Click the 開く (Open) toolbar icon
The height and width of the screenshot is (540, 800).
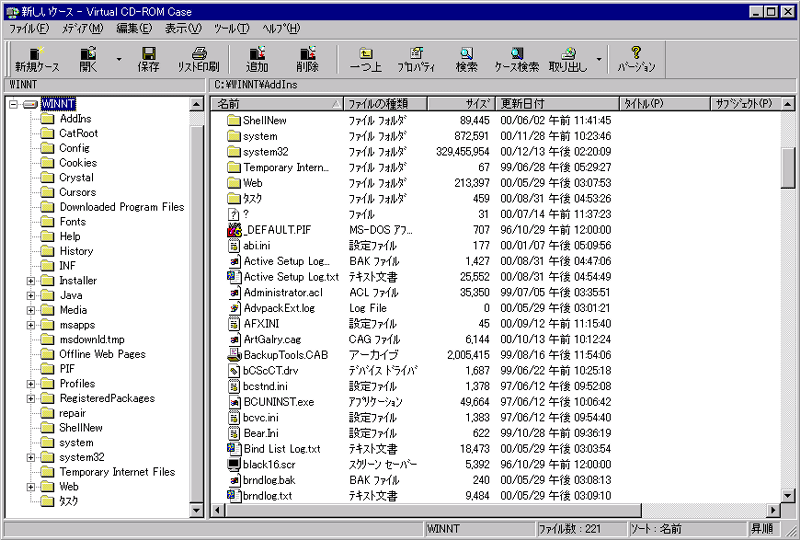[x=88, y=59]
